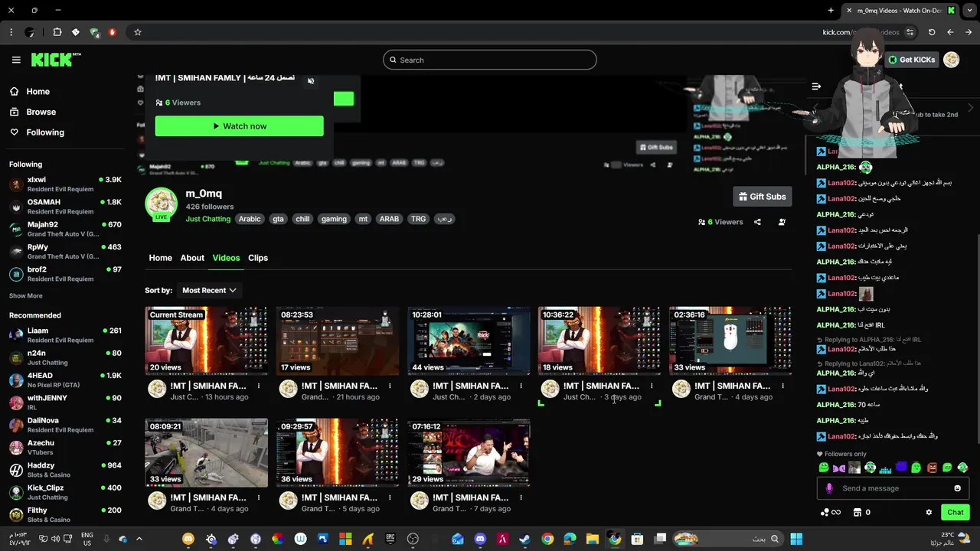
Task: Open Kick_Clipz recommended channel
Action: tap(65, 492)
